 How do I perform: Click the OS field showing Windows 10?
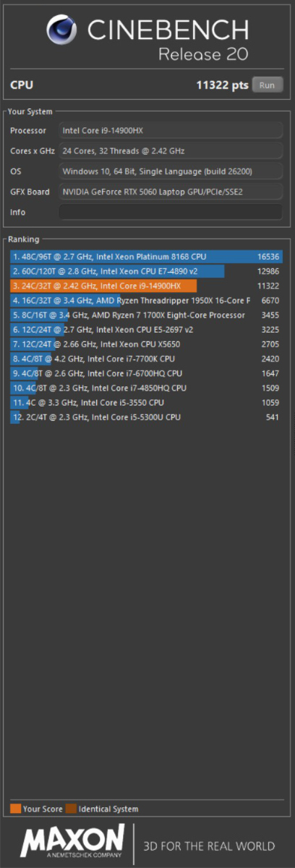[171, 171]
